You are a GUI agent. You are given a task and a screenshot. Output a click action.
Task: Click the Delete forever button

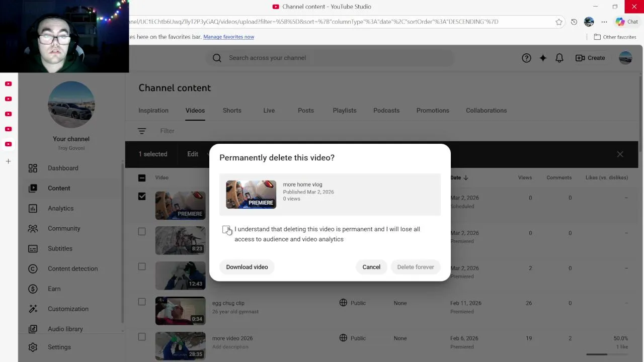416,267
